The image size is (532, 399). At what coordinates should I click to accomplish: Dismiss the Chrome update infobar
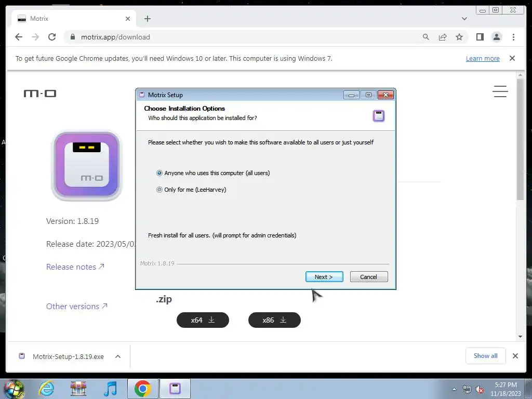point(512,58)
